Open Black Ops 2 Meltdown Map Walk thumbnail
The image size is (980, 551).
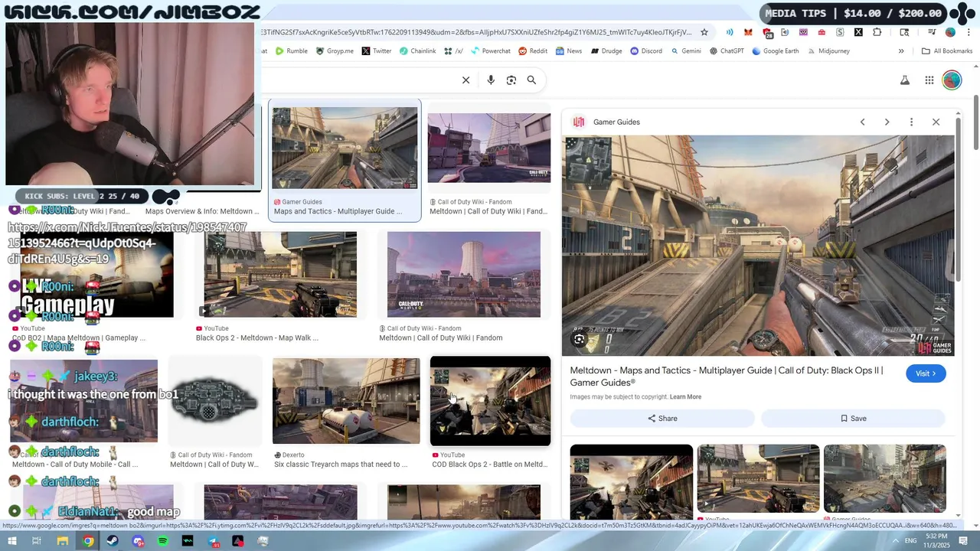coord(280,274)
